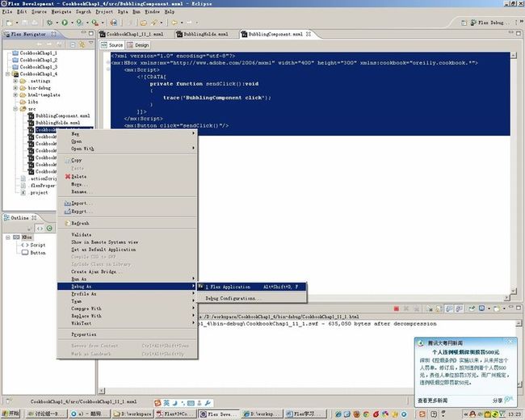Screen dimensions: 525x420
Task: Click the Open Type folder toolbar icon
Action: coord(144,23)
